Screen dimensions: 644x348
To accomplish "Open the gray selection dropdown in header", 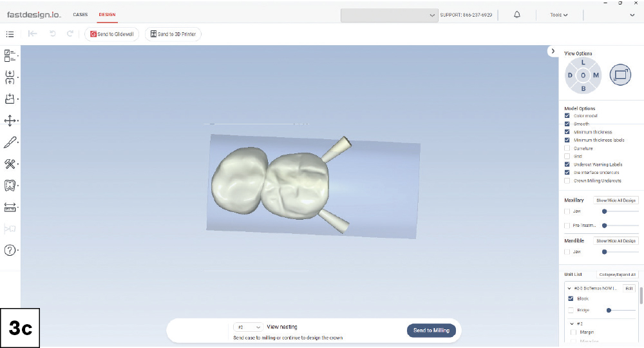I will pos(389,15).
